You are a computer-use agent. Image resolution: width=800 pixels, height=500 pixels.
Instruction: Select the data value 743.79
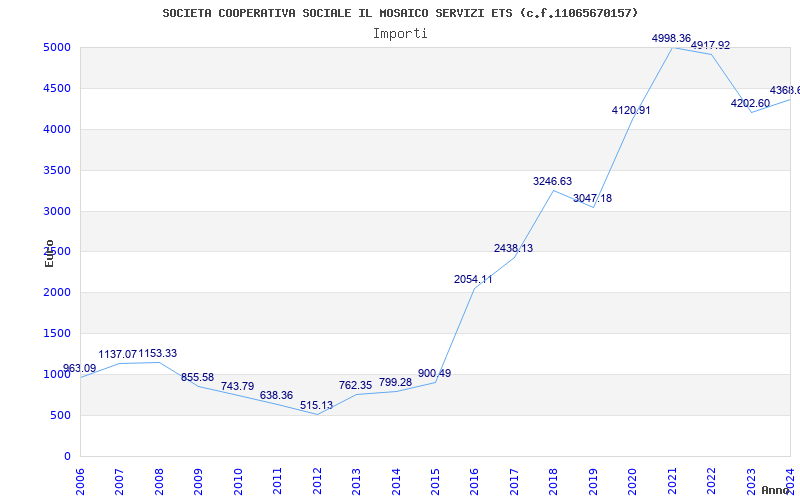point(237,386)
